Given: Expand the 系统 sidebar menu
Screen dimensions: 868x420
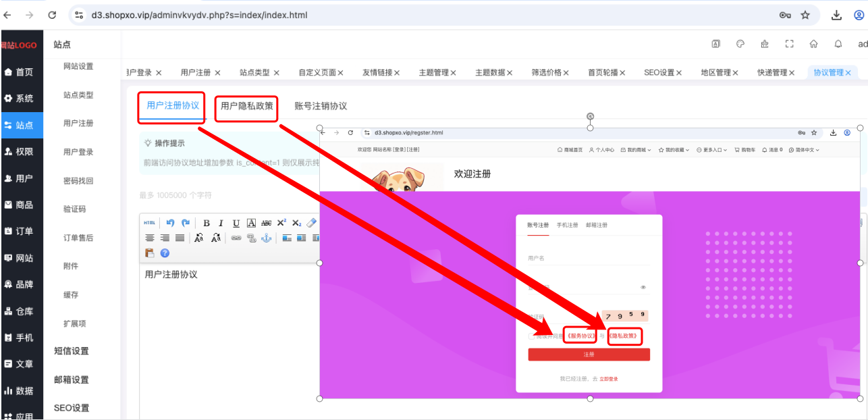Looking at the screenshot, I should tap(22, 98).
